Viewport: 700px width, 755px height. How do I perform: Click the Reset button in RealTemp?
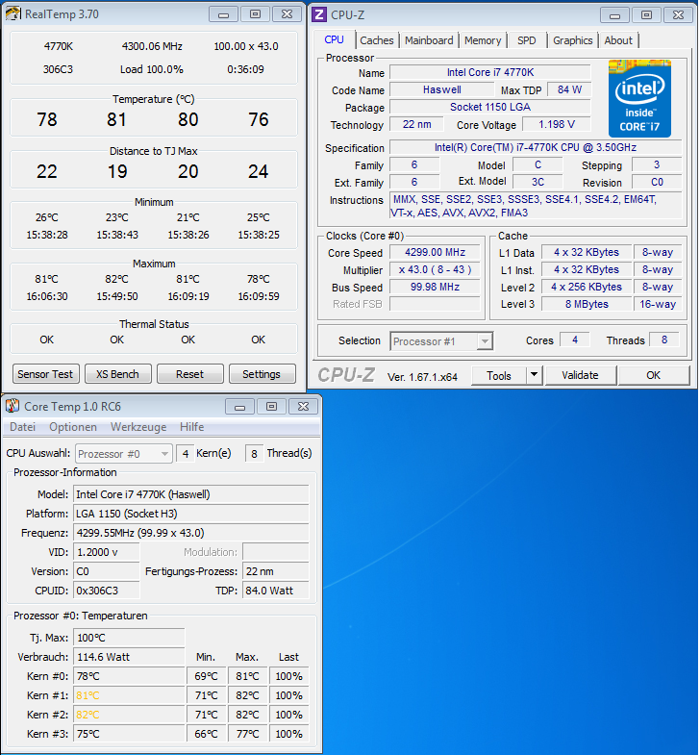189,374
